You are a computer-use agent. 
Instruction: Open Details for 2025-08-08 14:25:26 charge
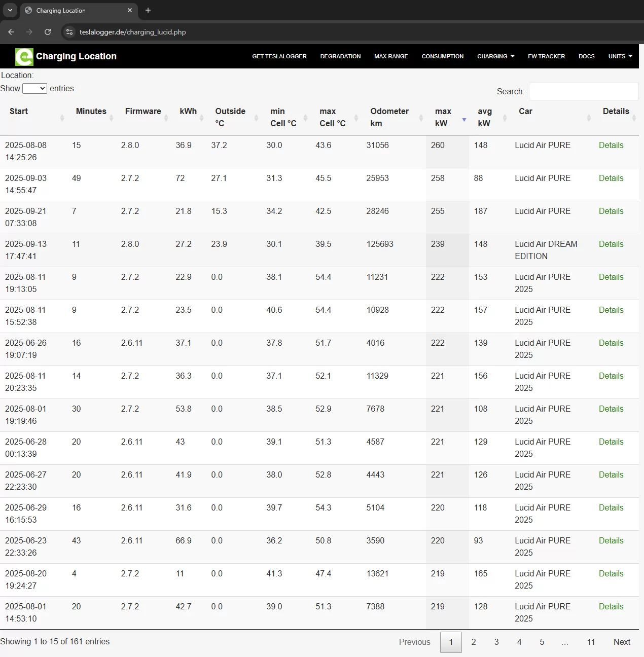click(611, 145)
